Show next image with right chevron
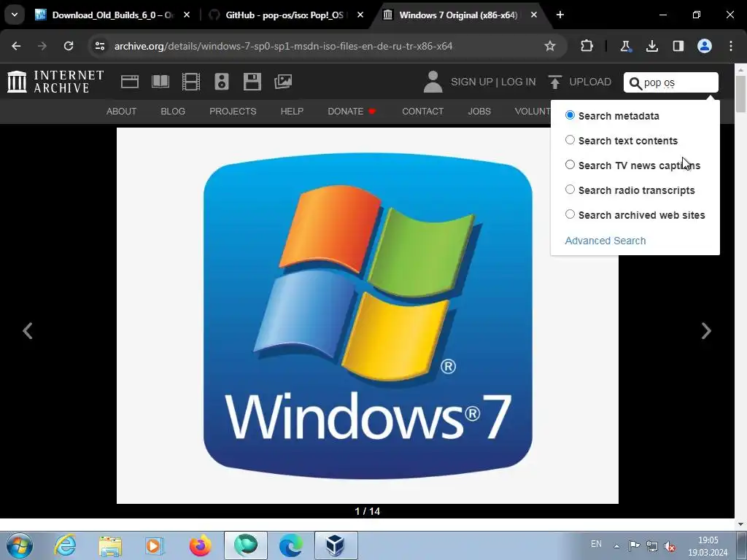This screenshot has width=747, height=560. (706, 330)
